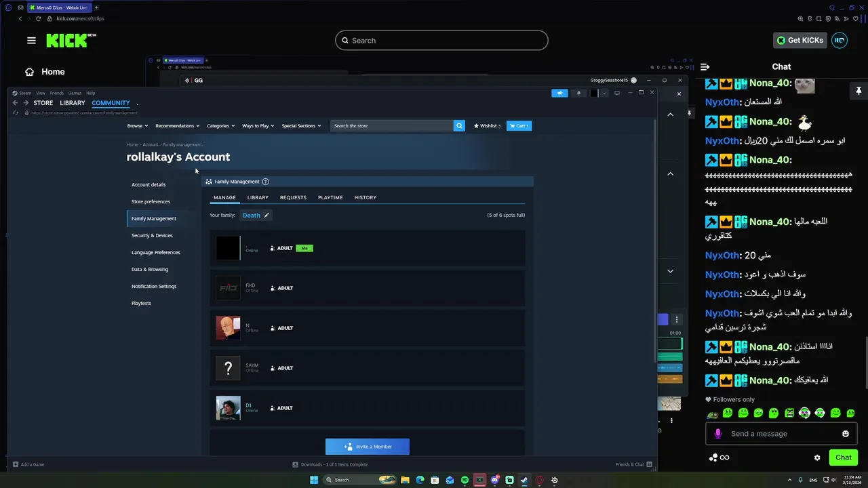Open Steam Downloads status
The width and height of the screenshot is (868, 488).
[330, 464]
